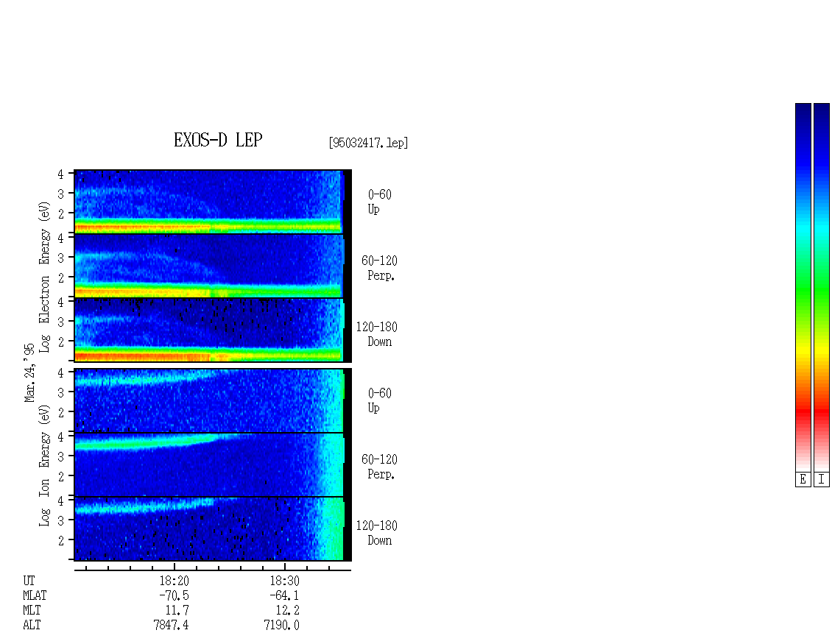Click the ALT row label
Image resolution: width=832 pixels, height=644 pixels.
(x=32, y=625)
